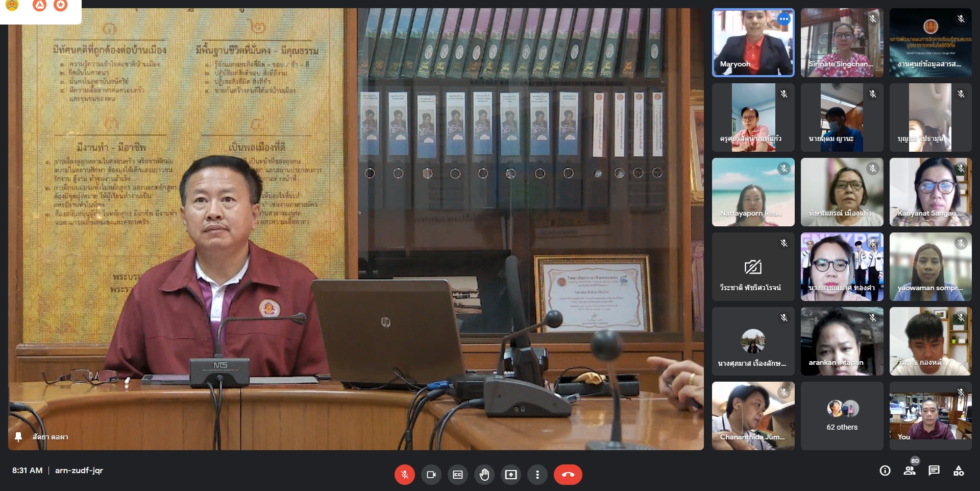Toggle the camera off

click(431, 475)
